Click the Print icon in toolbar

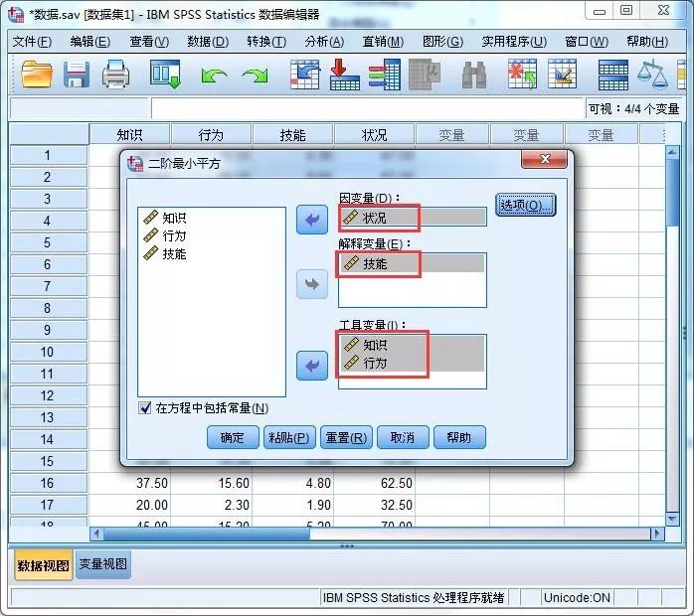point(116,74)
